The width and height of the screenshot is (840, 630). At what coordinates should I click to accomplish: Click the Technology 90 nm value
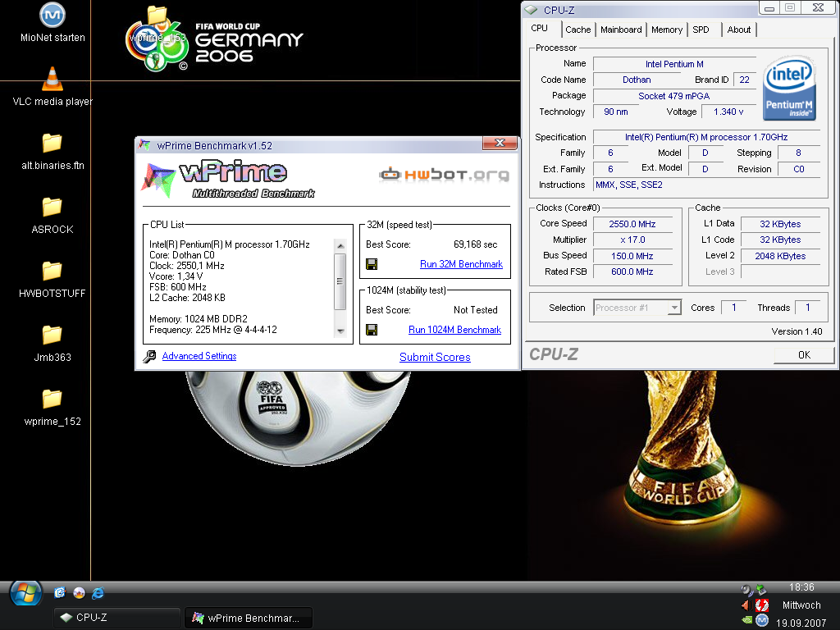pyautogui.click(x=616, y=112)
